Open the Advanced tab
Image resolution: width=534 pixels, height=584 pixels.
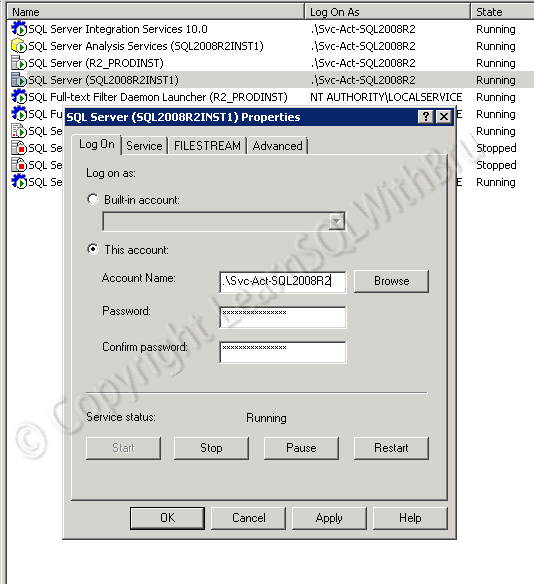[x=277, y=146]
